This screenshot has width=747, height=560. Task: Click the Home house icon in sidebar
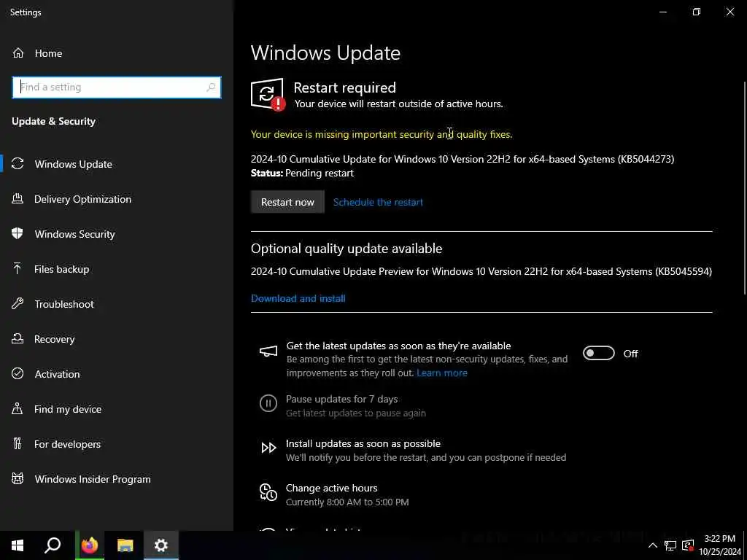(18, 53)
